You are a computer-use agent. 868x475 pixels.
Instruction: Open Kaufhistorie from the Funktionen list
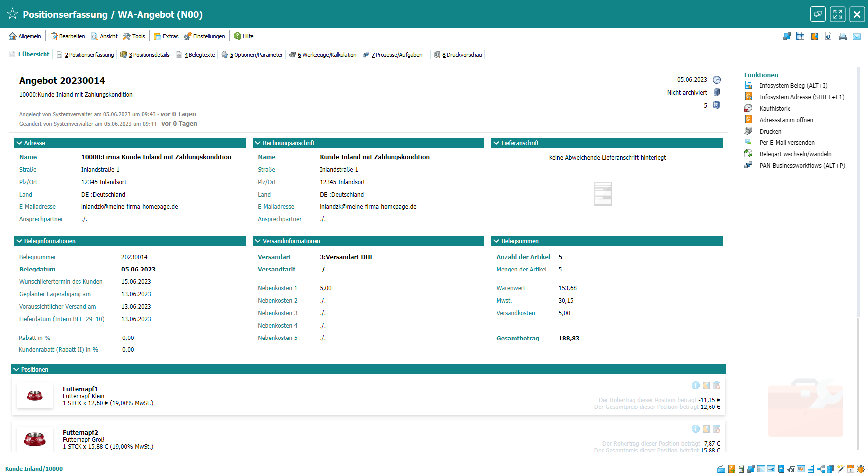click(775, 109)
